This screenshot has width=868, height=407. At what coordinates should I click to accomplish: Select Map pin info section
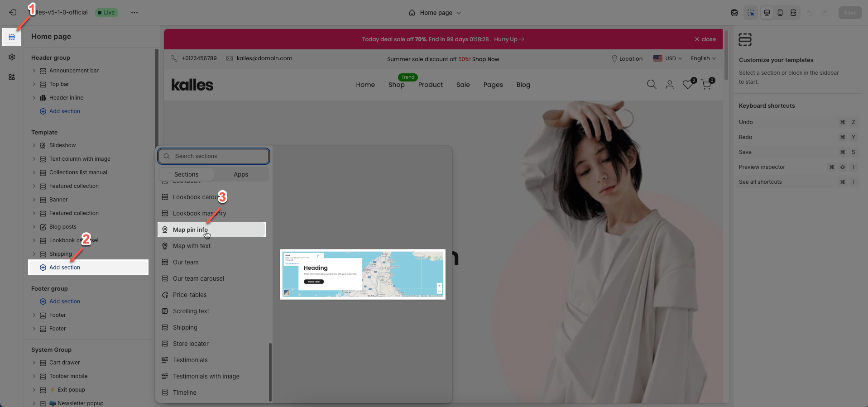[212, 230]
